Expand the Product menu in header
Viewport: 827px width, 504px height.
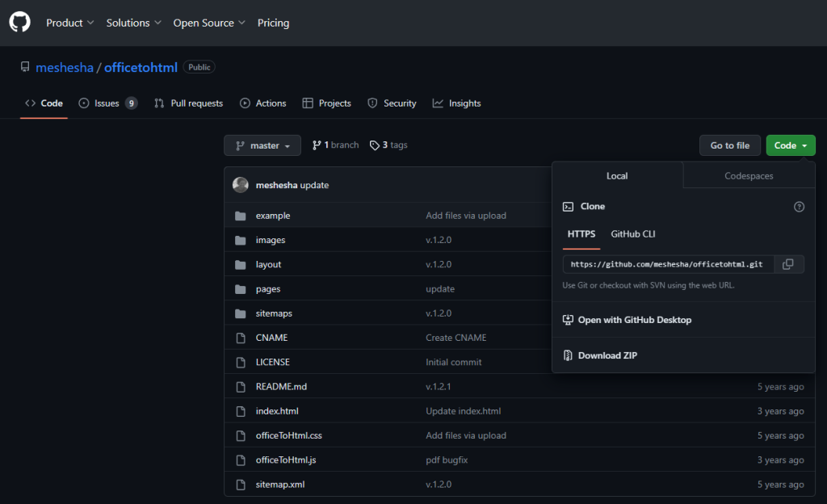click(x=69, y=23)
